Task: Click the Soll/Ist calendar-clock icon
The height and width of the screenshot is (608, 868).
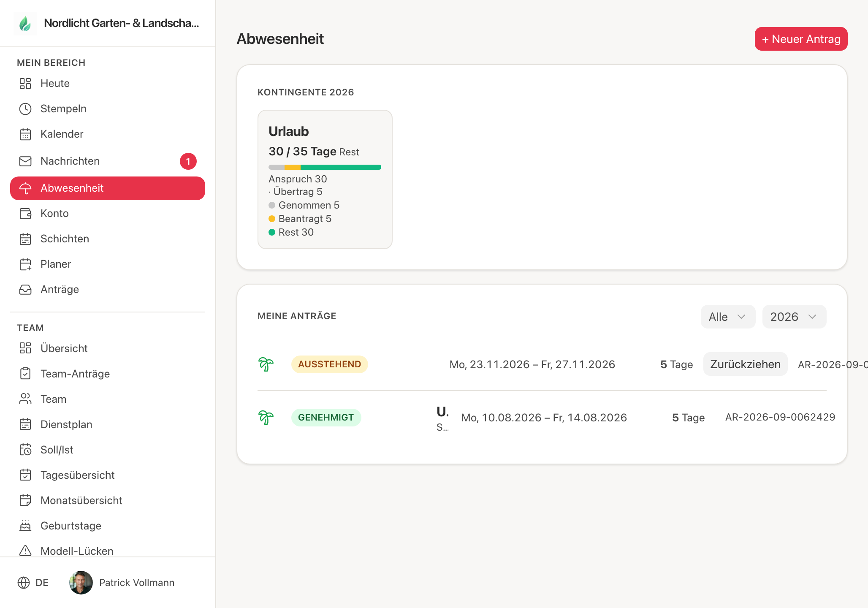Action: click(25, 450)
